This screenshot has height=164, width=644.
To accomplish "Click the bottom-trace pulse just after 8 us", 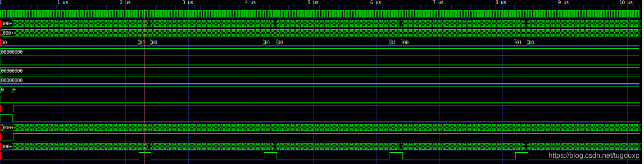I will [x=522, y=156].
